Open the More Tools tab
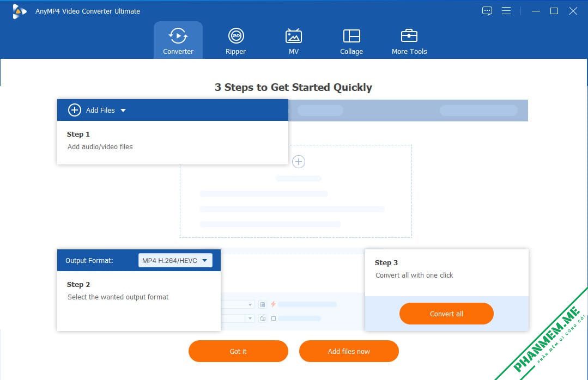The image size is (588, 380). pyautogui.click(x=409, y=40)
